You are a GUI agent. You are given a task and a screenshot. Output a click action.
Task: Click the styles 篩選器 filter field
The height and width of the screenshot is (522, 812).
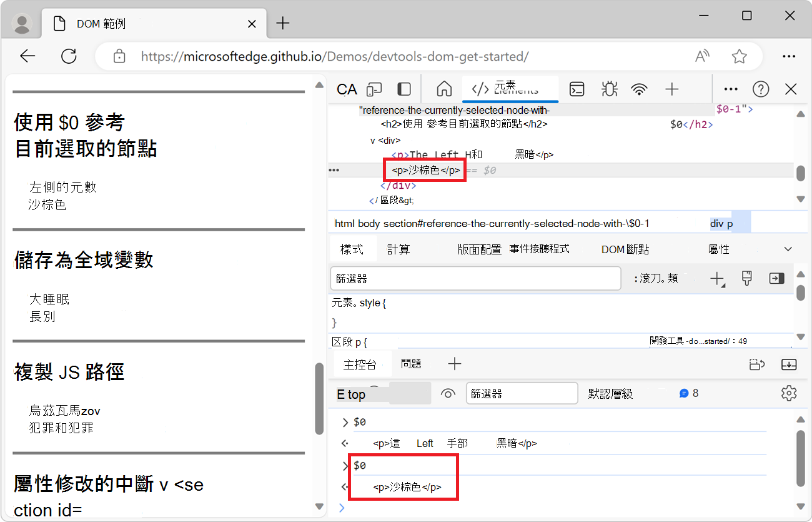(475, 278)
